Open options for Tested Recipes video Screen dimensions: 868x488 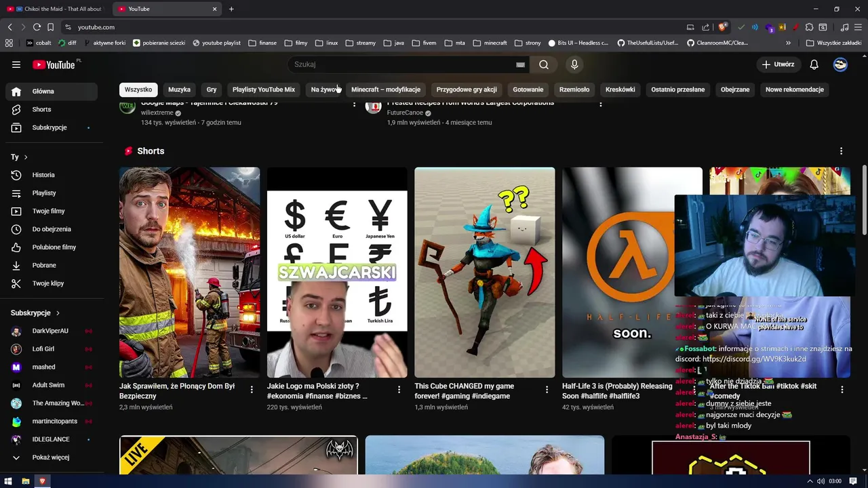coord(601,104)
